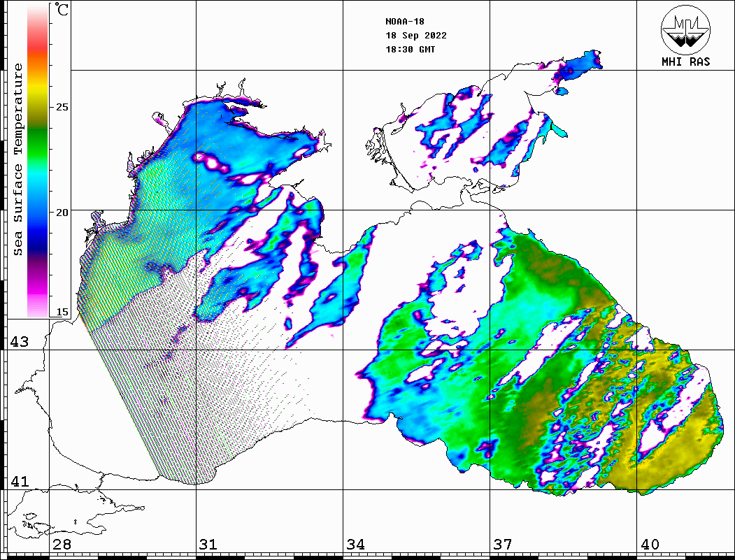Click the "18:30 GMT" time text
Image resolution: width=735 pixels, height=560 pixels.
(x=411, y=49)
